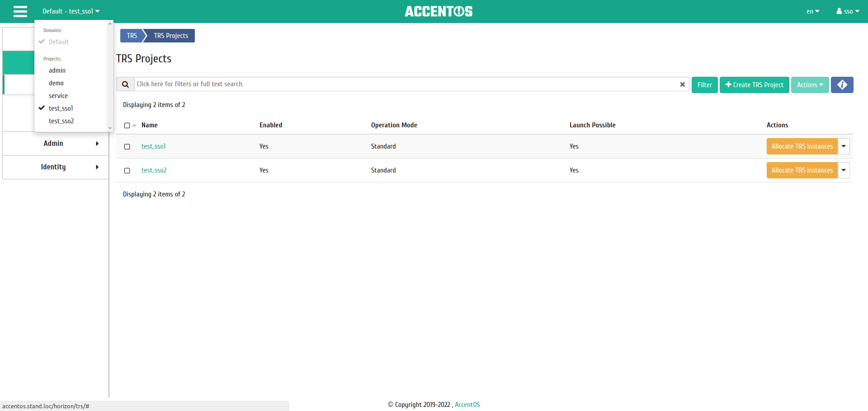The height and width of the screenshot is (411, 868).
Task: Toggle the Default - test_sso1 project selector
Action: coord(71,11)
